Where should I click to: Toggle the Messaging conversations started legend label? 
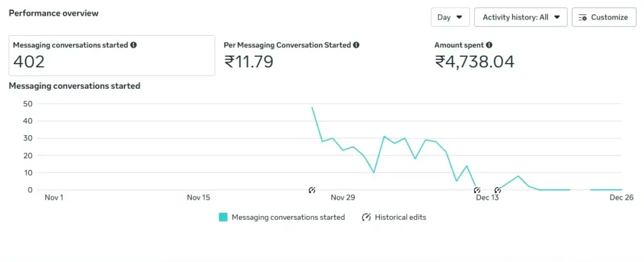[288, 217]
